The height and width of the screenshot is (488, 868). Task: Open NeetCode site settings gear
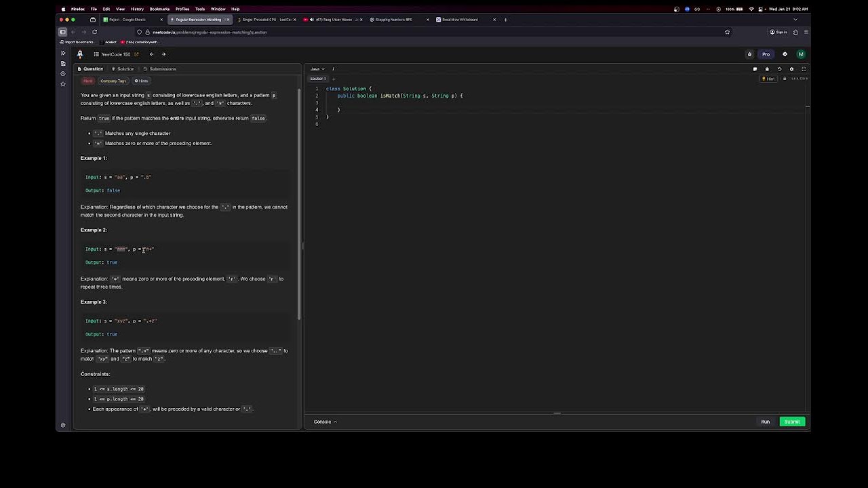pyautogui.click(x=785, y=54)
